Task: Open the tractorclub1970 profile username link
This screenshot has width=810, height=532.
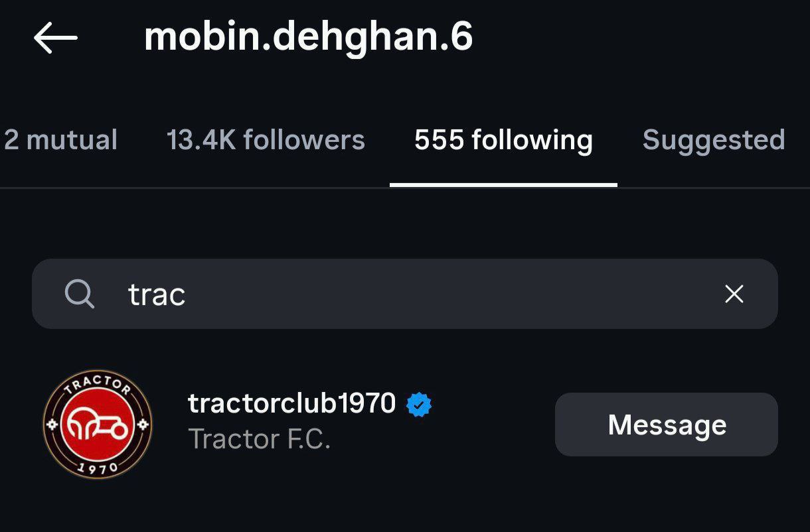Action: click(x=292, y=403)
